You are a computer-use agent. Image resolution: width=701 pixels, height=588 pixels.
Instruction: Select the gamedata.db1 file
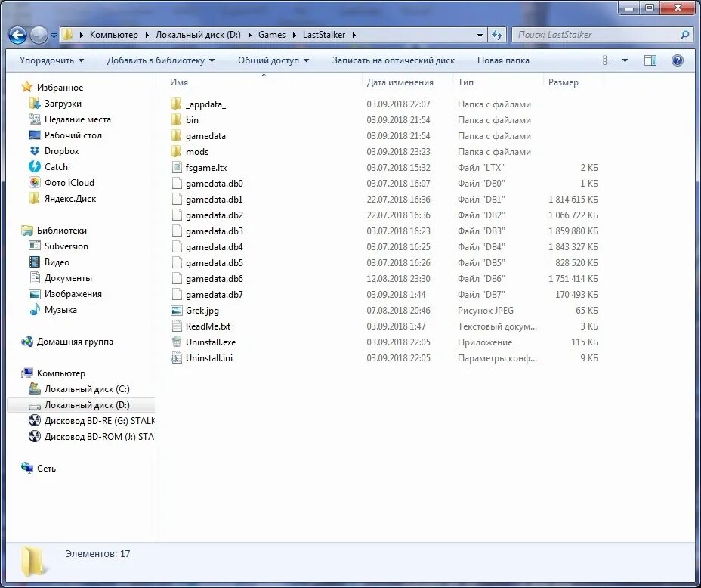214,200
